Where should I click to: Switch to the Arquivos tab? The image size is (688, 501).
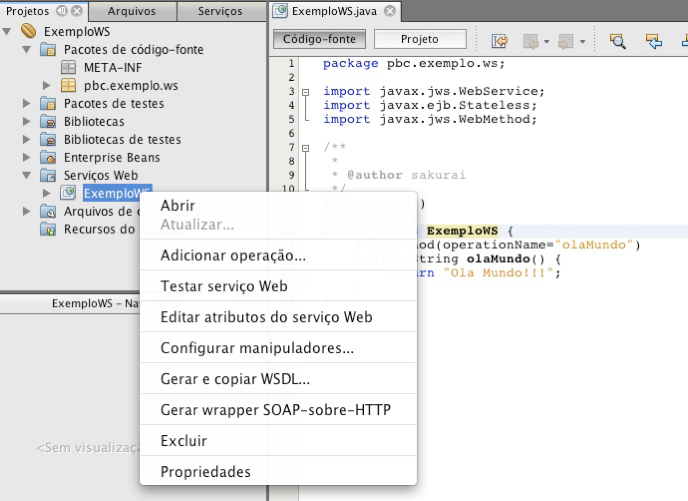pos(132,11)
